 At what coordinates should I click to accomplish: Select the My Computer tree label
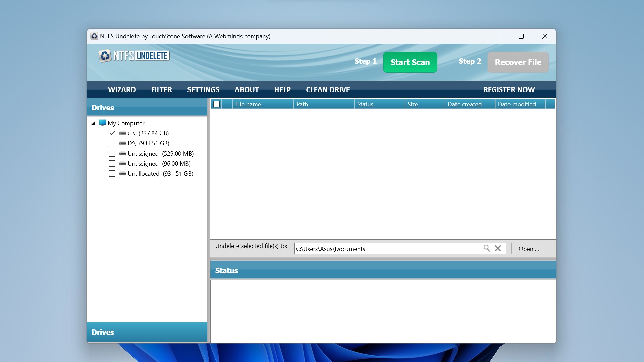coord(126,123)
